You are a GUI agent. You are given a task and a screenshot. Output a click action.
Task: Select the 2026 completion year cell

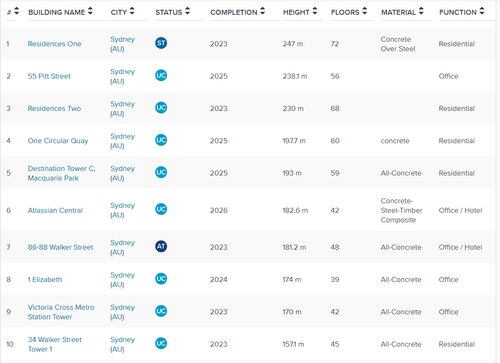219,210
